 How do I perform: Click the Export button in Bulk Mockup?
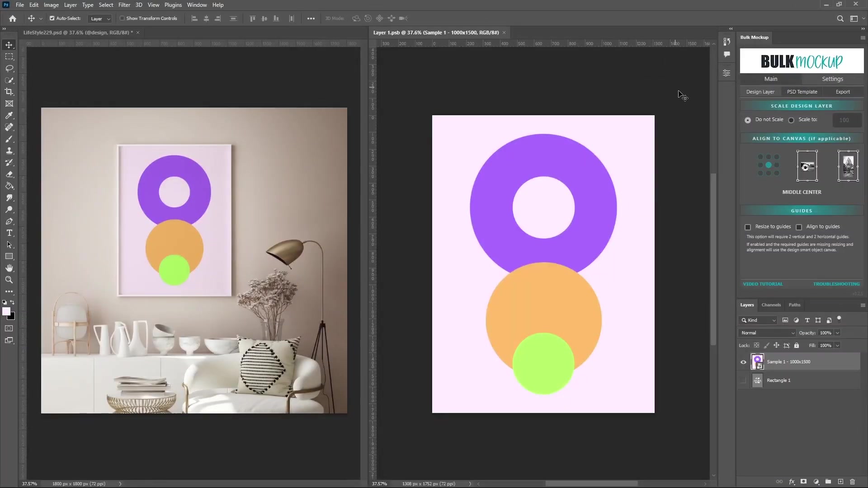point(843,92)
